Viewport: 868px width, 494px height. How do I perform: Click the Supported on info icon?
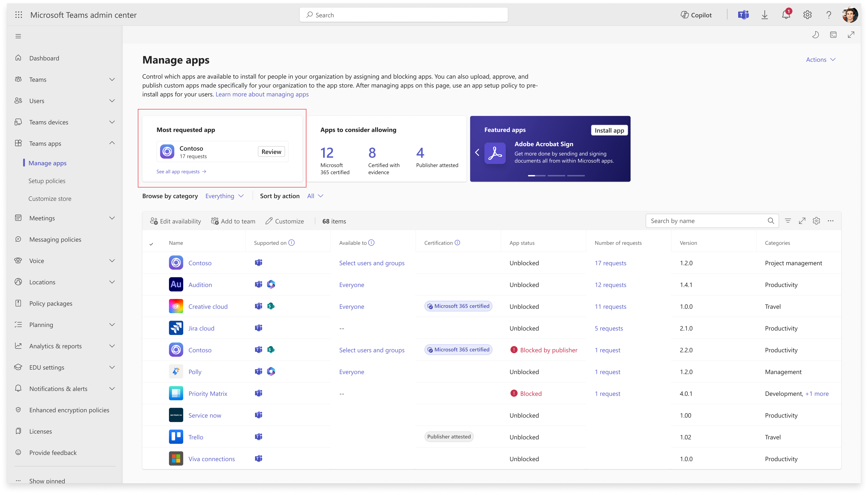click(291, 243)
